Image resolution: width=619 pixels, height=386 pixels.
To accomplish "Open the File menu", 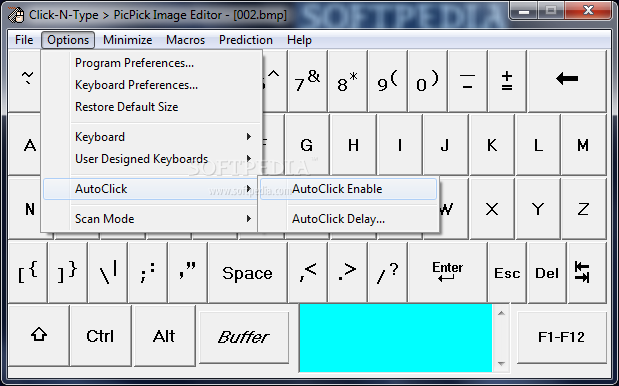I will pyautogui.click(x=24, y=40).
